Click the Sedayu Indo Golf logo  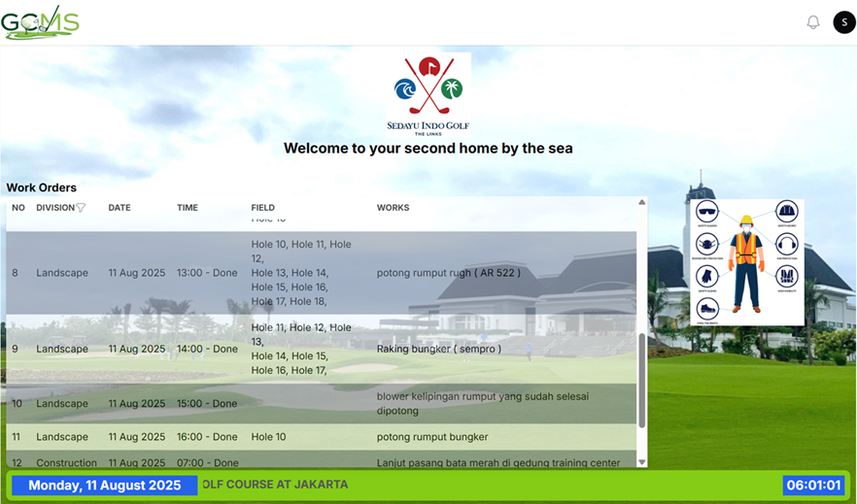pos(428,94)
